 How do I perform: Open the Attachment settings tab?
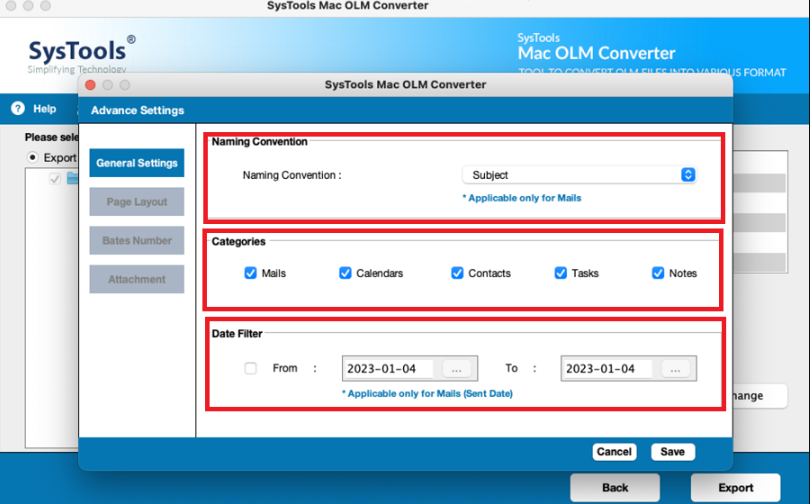click(137, 279)
